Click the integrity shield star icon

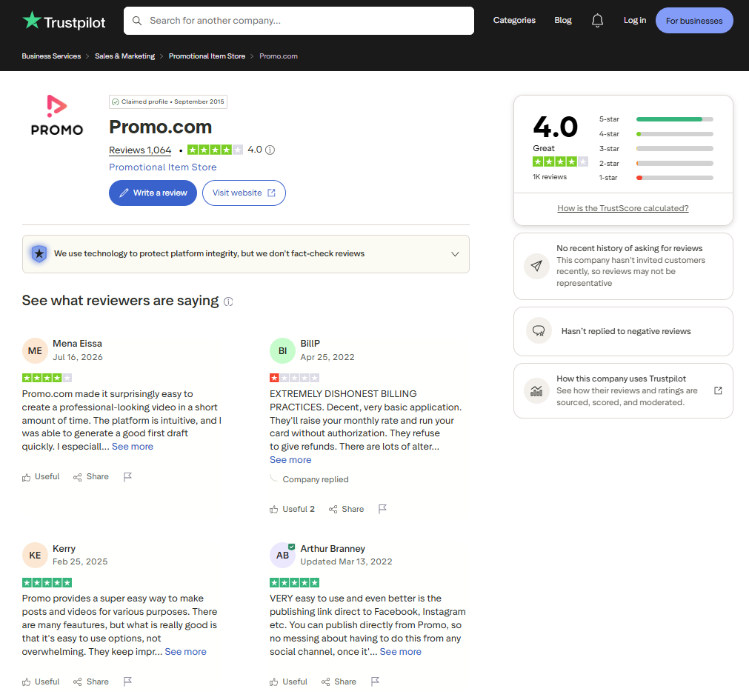(x=39, y=253)
